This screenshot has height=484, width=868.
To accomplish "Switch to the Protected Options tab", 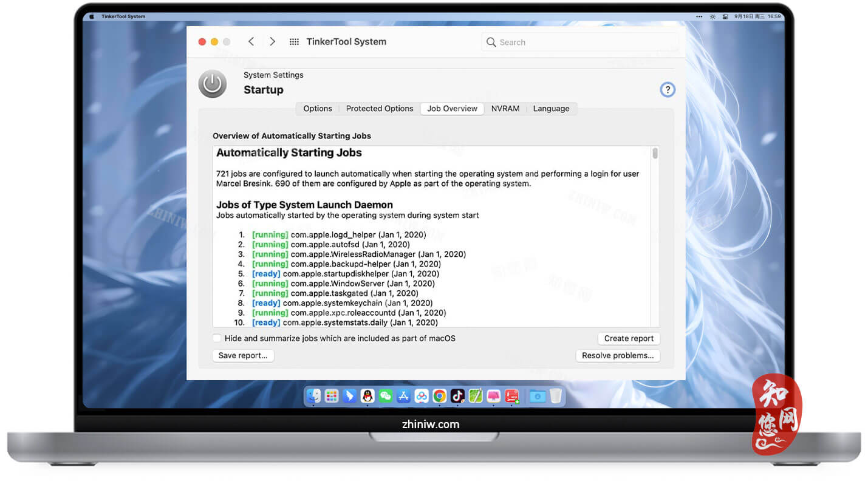I will [x=380, y=109].
